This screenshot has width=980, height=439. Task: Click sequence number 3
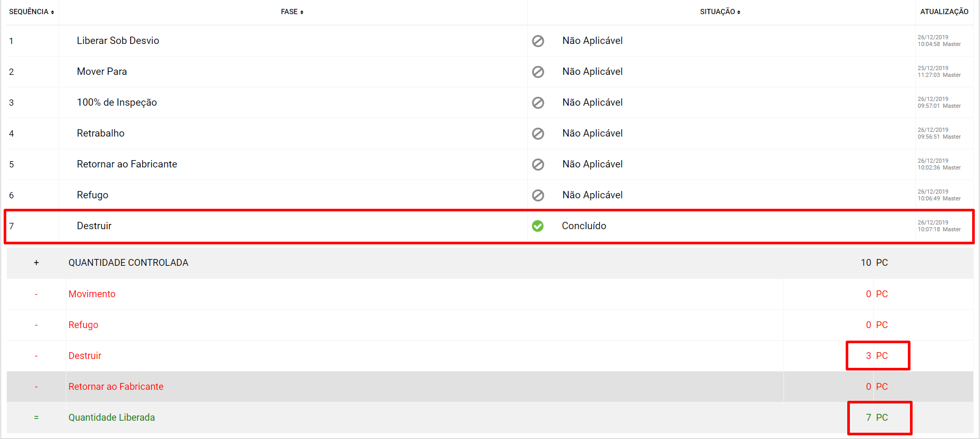click(x=11, y=103)
